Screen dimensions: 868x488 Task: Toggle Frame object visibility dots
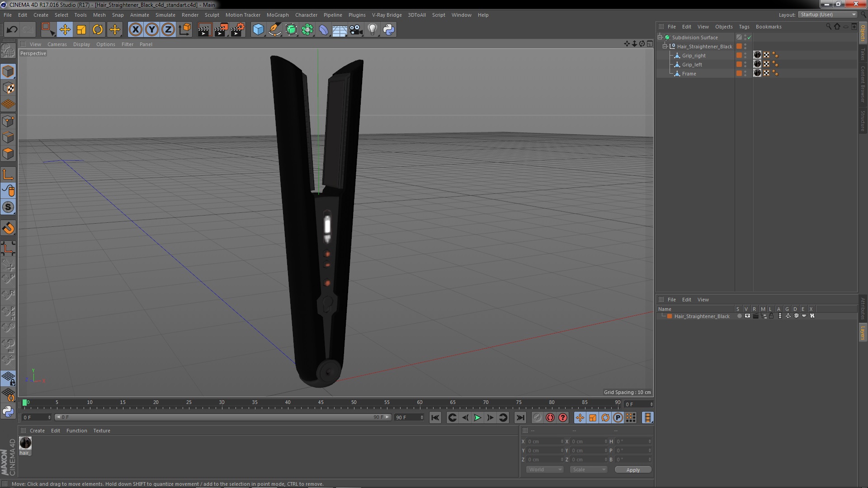745,73
